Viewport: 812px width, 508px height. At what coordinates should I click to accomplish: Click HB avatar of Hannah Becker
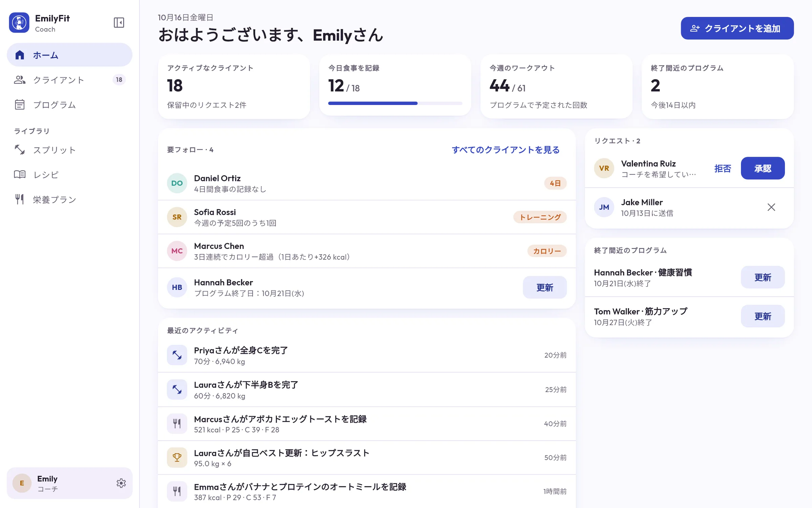pyautogui.click(x=177, y=287)
